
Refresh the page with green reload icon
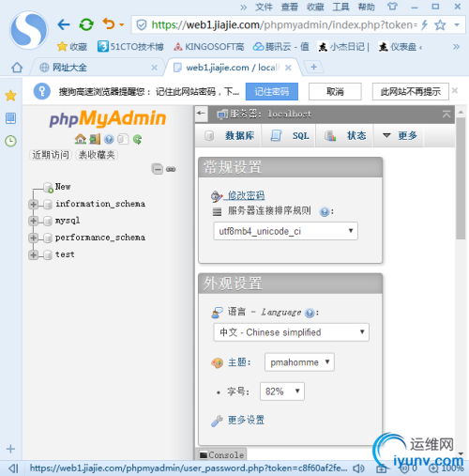click(86, 24)
